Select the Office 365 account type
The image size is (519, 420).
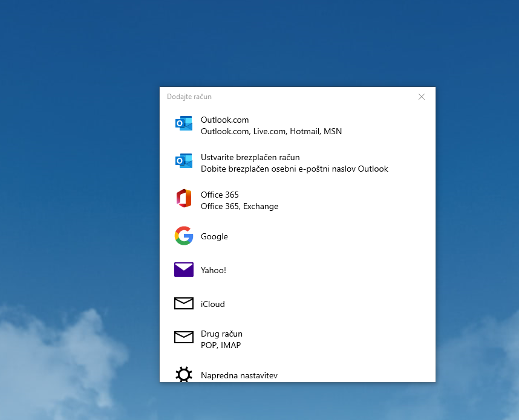click(220, 195)
